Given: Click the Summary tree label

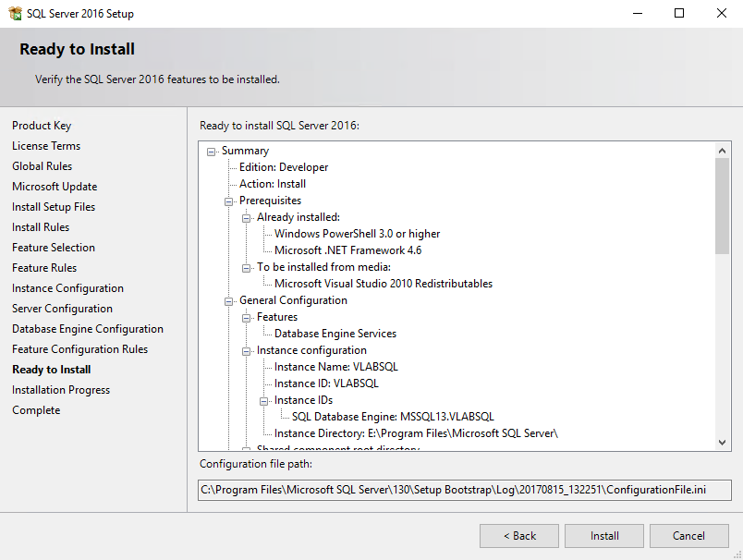Looking at the screenshot, I should pyautogui.click(x=245, y=151).
